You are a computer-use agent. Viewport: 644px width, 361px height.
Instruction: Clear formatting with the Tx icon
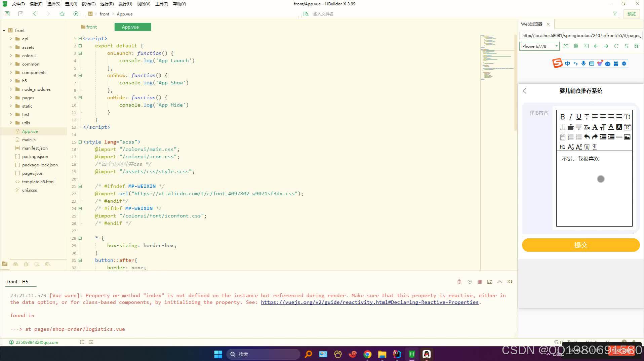pyautogui.click(x=587, y=127)
